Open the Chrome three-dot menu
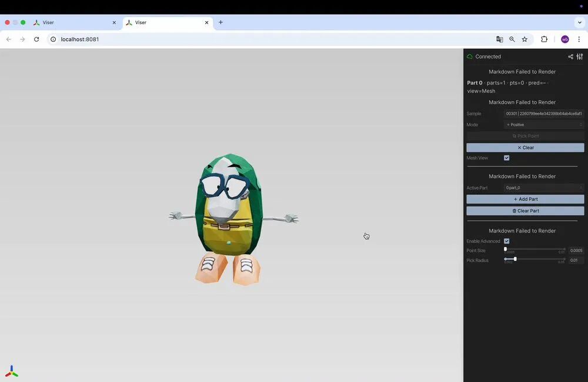Image resolution: width=588 pixels, height=382 pixels. click(579, 39)
